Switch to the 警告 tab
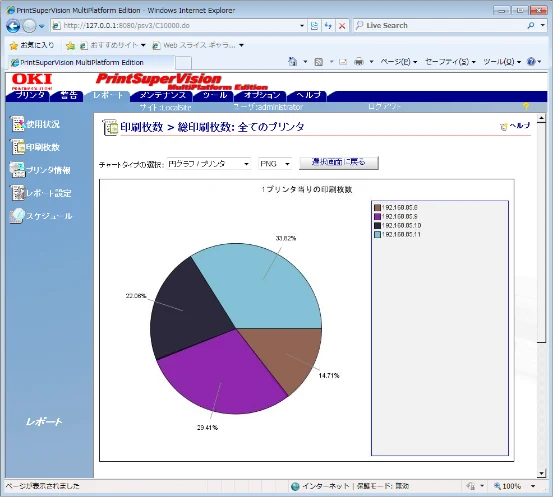553x497 pixels. pos(68,95)
